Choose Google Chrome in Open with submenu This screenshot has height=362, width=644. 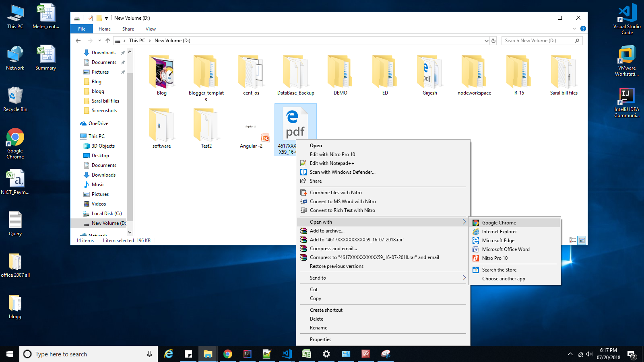pyautogui.click(x=515, y=223)
